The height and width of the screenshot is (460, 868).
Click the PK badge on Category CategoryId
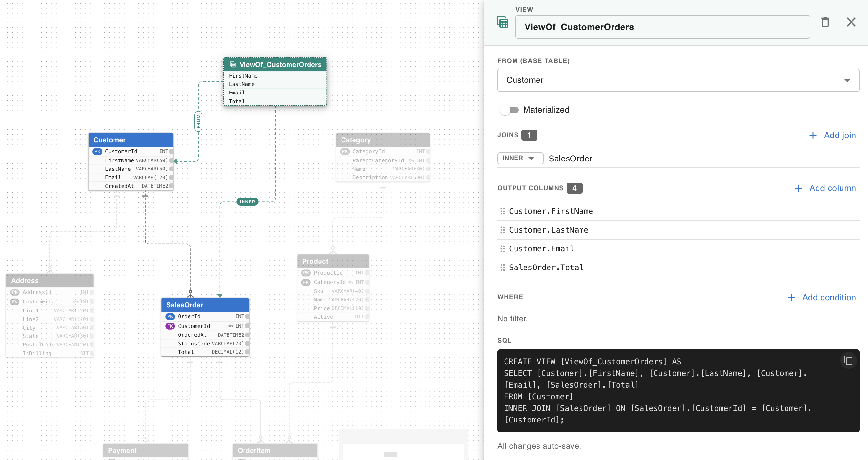[345, 152]
